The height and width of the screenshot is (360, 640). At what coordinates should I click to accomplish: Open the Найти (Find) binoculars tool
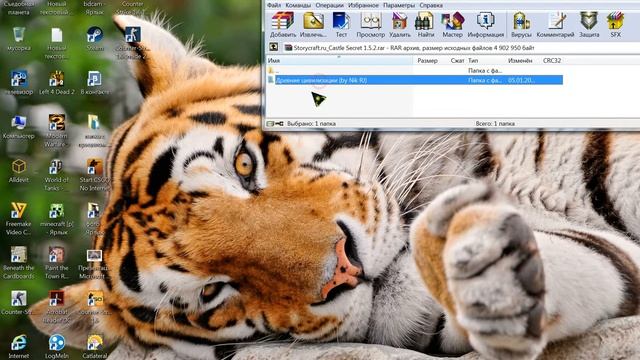click(x=425, y=25)
